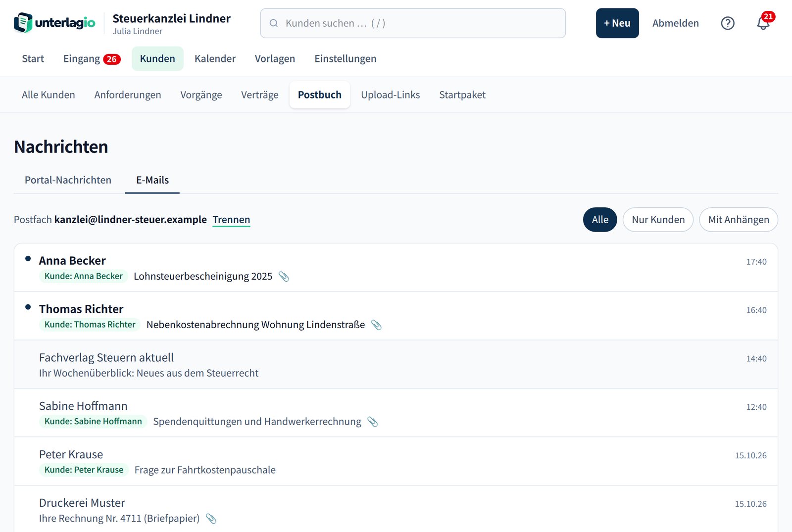Viewport: 792px width, 532px height.
Task: Open the Kalender section
Action: click(215, 58)
